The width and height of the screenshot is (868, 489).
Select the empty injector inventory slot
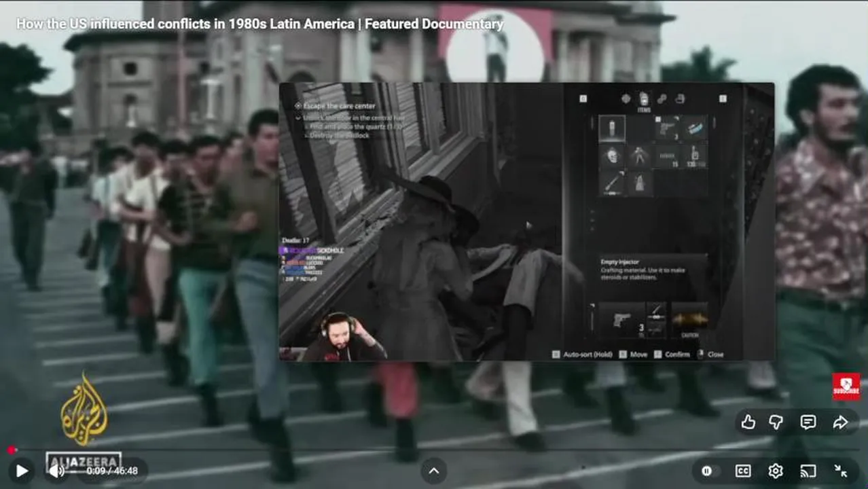612,128
